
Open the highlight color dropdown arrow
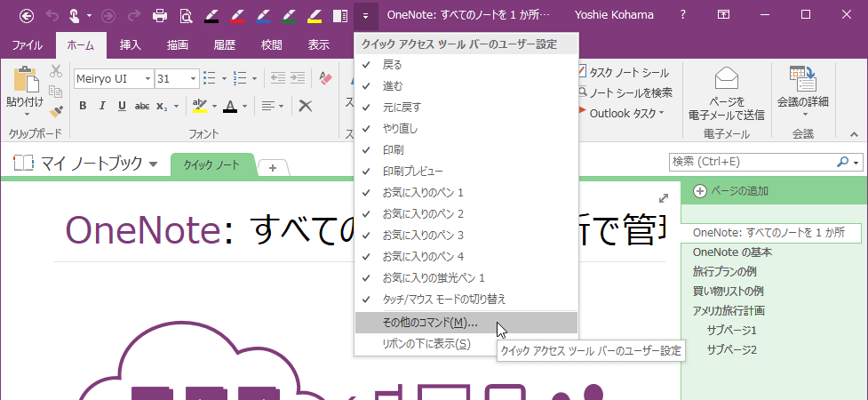pos(214,106)
